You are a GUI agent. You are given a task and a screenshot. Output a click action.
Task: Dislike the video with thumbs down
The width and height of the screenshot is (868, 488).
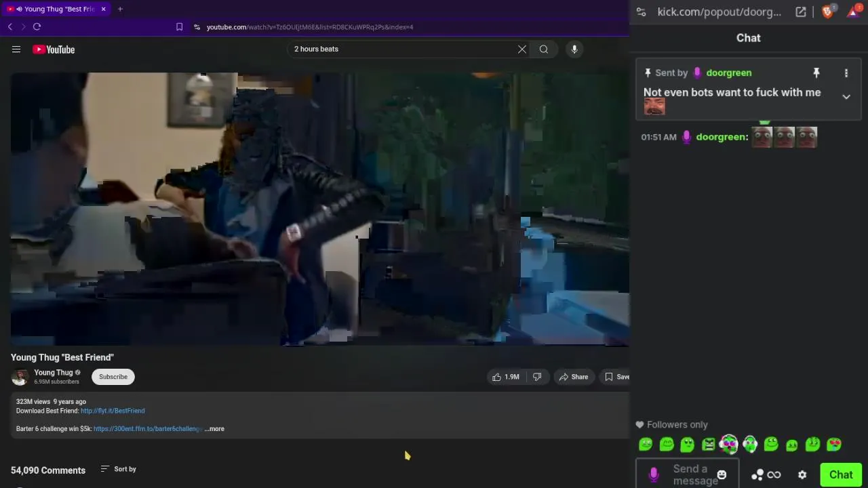[537, 377]
